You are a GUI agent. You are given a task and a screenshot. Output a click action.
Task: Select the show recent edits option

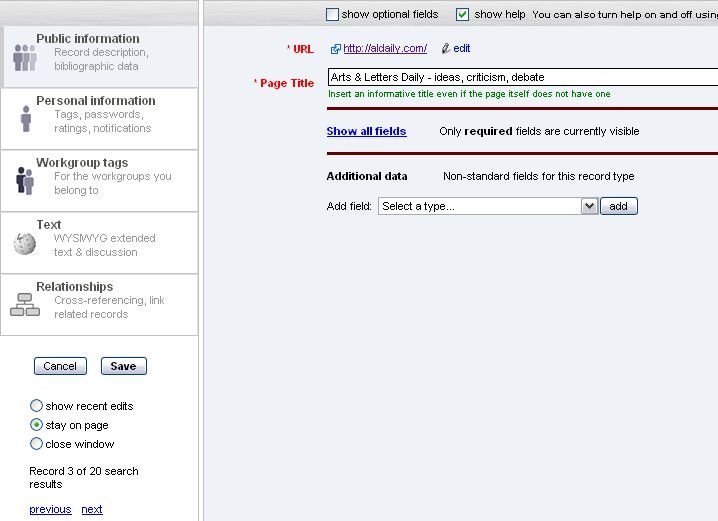[x=37, y=406]
